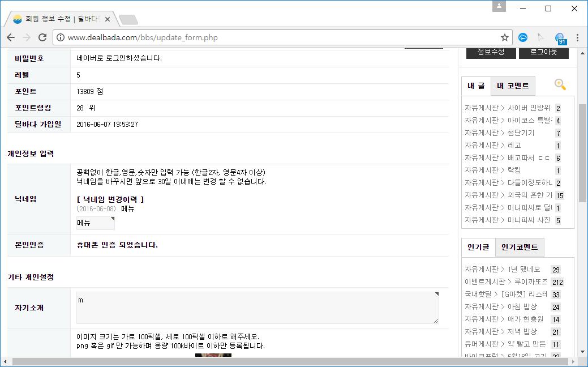The width and height of the screenshot is (588, 367).
Task: Open the Chrome three-dot menu
Action: (577, 37)
